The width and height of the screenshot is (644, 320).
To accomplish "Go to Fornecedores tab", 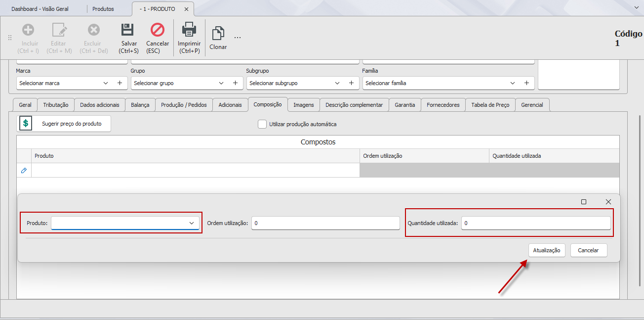I will pyautogui.click(x=443, y=105).
